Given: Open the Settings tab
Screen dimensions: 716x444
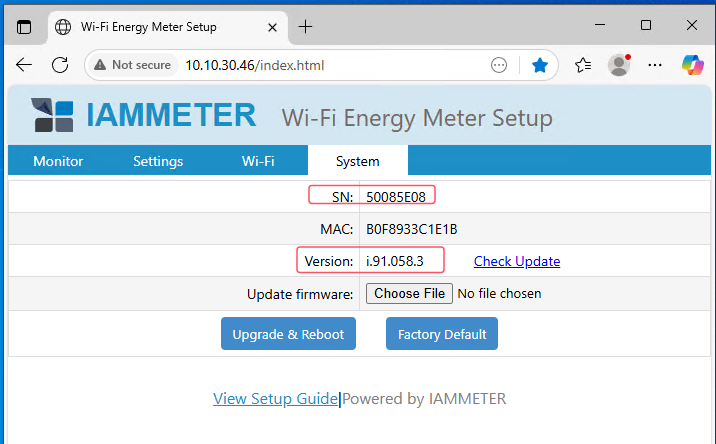Looking at the screenshot, I should click(x=158, y=161).
